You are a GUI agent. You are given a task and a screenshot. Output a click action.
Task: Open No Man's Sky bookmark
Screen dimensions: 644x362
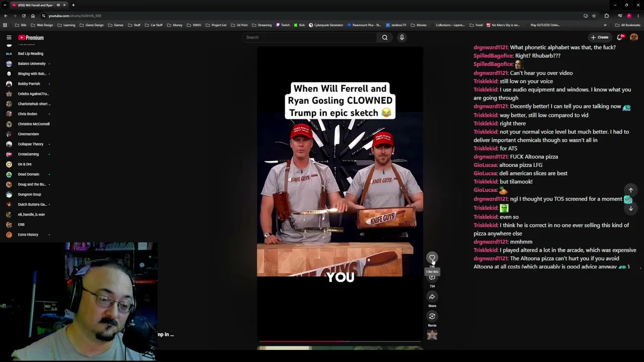(x=503, y=25)
